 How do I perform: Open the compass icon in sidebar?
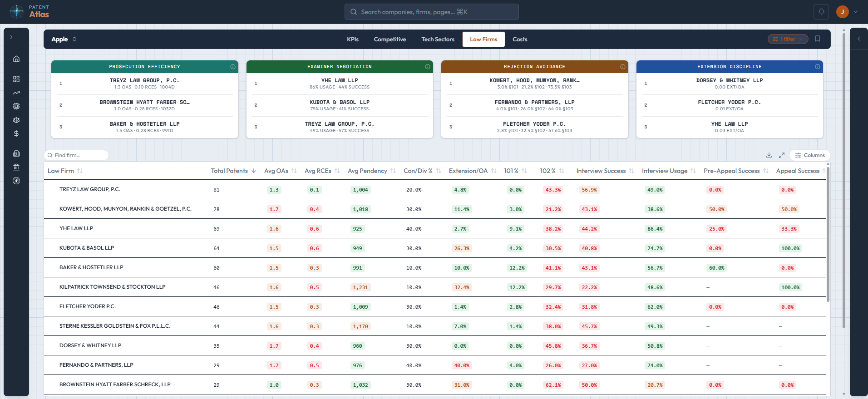click(16, 181)
